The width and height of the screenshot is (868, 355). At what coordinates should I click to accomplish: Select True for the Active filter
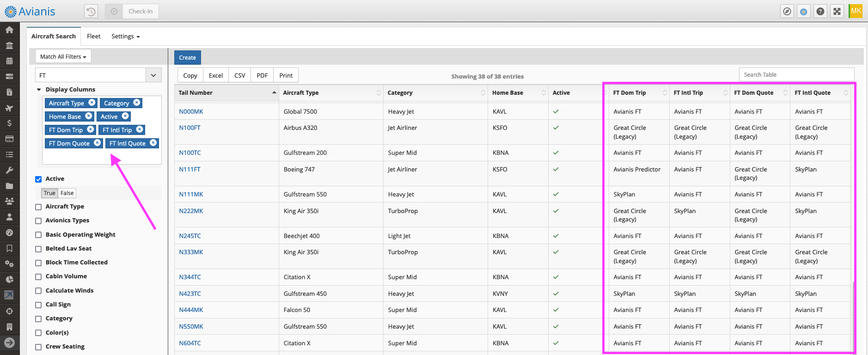[49, 193]
